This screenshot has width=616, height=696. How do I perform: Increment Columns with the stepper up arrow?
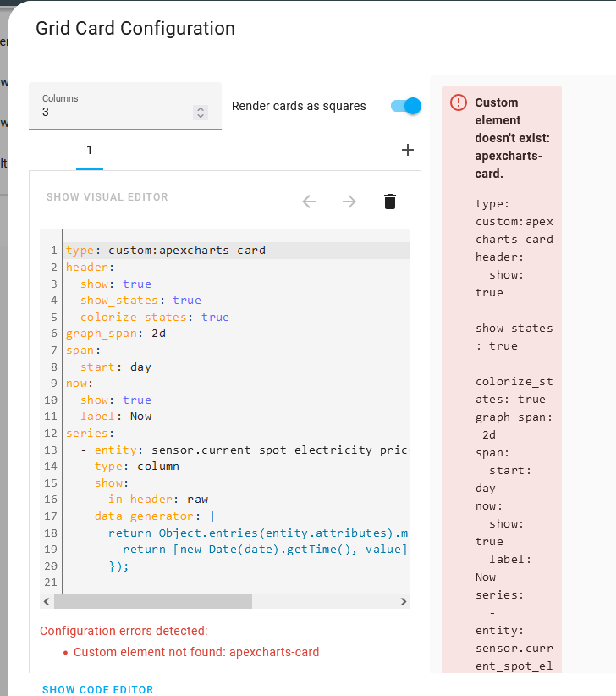(x=200, y=108)
